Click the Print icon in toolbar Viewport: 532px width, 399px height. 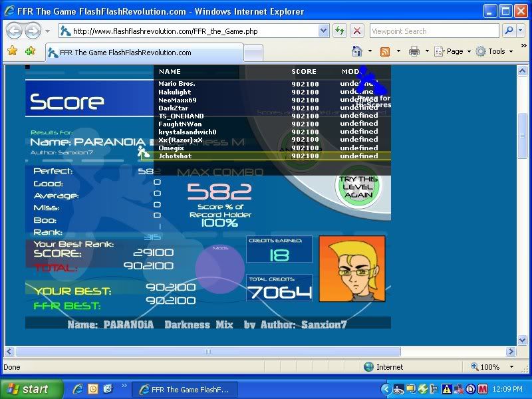(414, 51)
